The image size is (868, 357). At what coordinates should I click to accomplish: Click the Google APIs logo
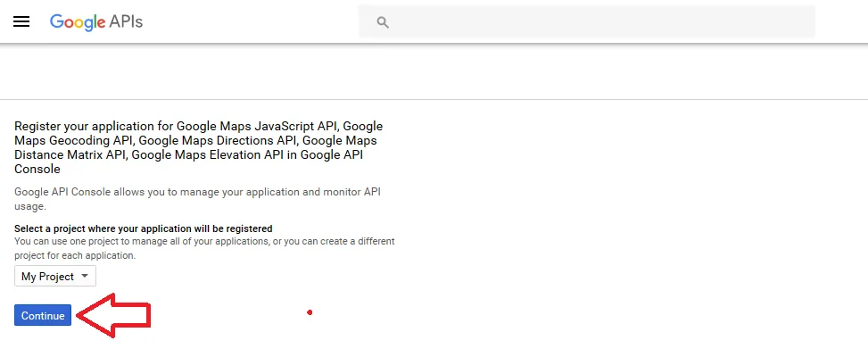[96, 21]
